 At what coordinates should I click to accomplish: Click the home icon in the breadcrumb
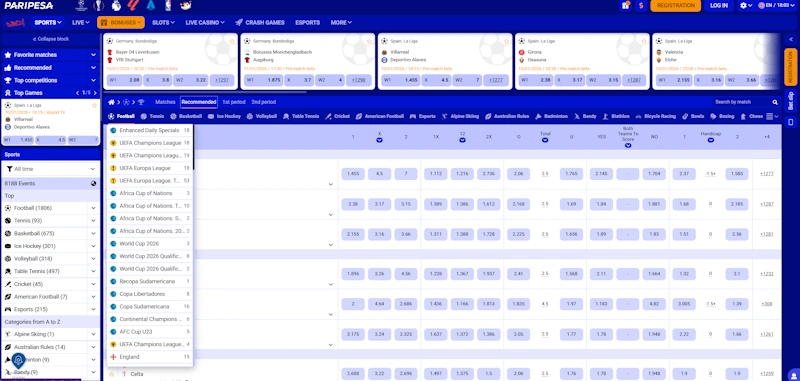111,102
